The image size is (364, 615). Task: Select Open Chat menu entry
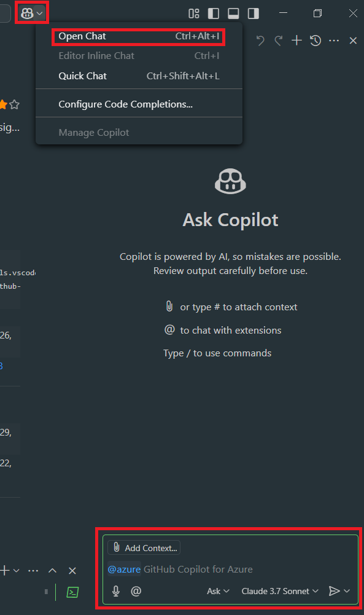point(139,36)
